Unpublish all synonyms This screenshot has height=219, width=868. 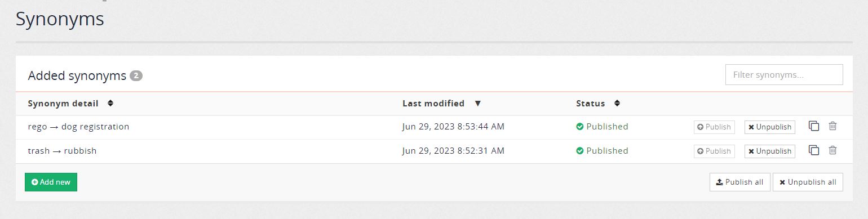808,182
